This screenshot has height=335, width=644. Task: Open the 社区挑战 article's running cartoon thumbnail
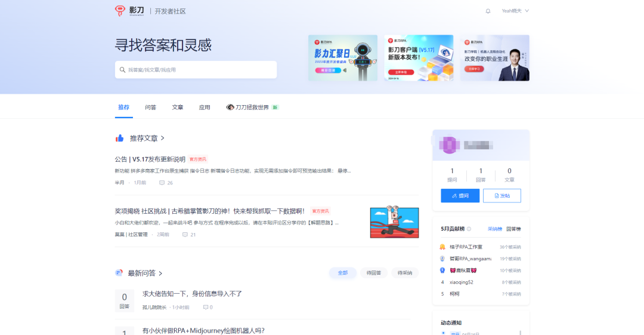pyautogui.click(x=394, y=223)
